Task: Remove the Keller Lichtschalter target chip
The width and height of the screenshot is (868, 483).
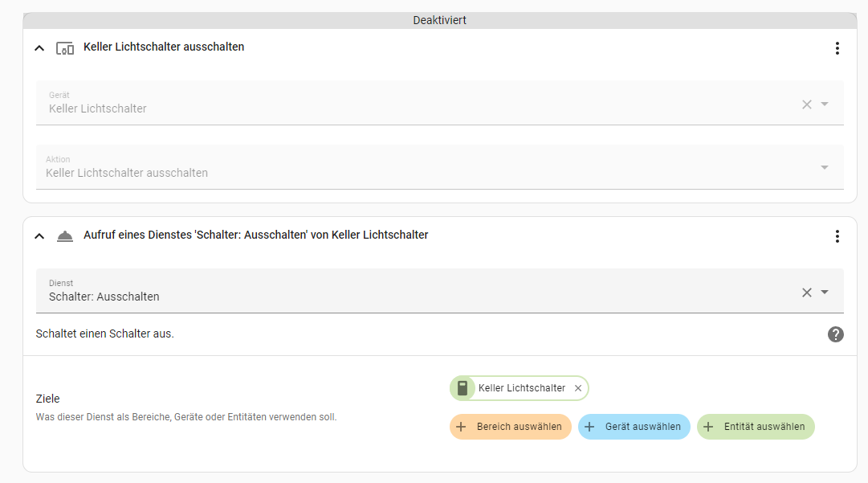Action: [578, 388]
